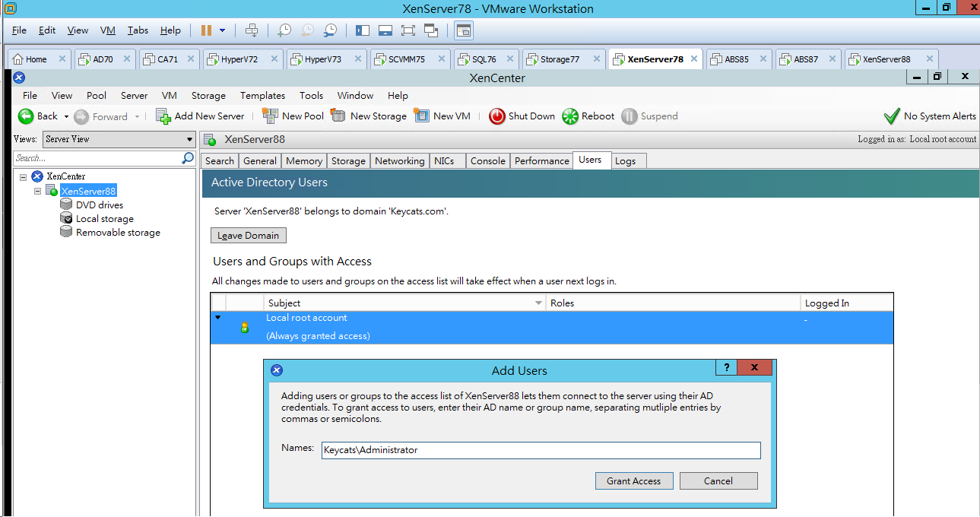Open the VMware File menu

click(x=19, y=30)
